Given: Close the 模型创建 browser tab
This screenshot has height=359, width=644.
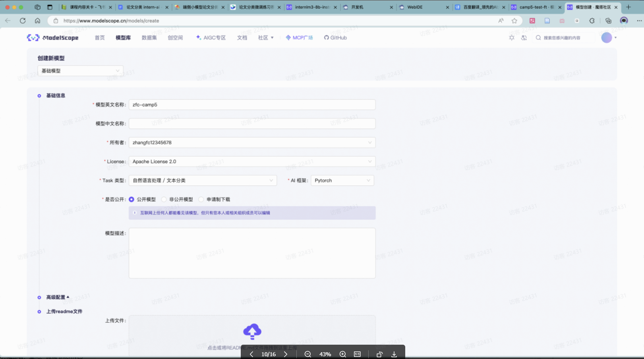Looking at the screenshot, I should (616, 7).
